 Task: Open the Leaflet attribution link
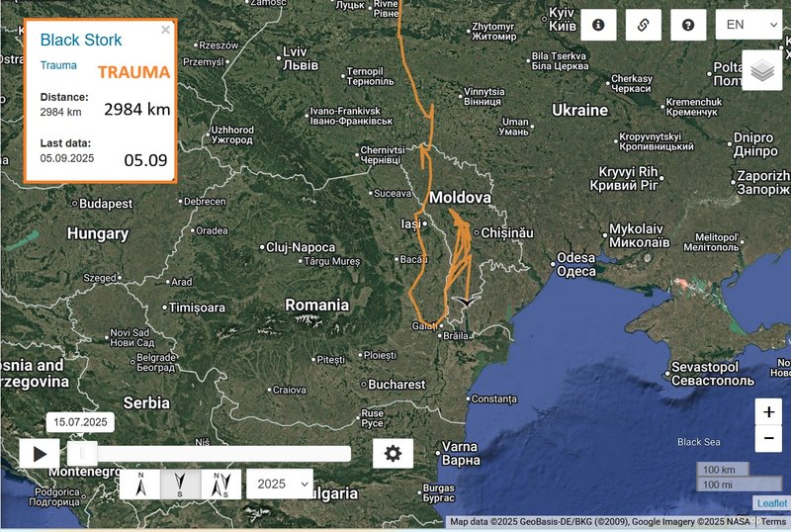click(x=771, y=503)
